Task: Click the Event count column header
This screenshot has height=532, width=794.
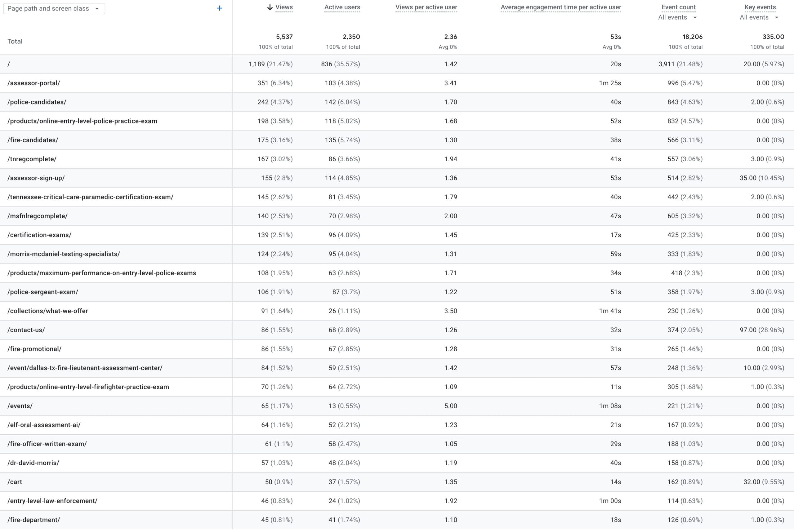Action: click(x=678, y=7)
